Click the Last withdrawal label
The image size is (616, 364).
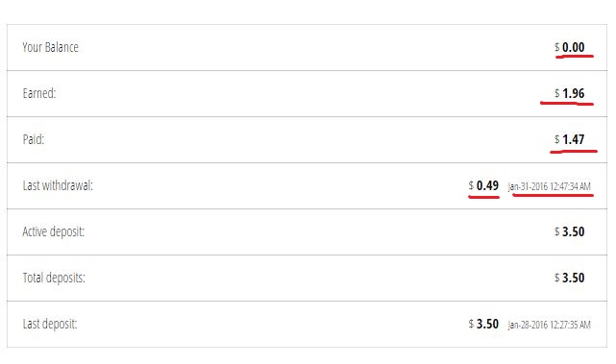(x=58, y=185)
